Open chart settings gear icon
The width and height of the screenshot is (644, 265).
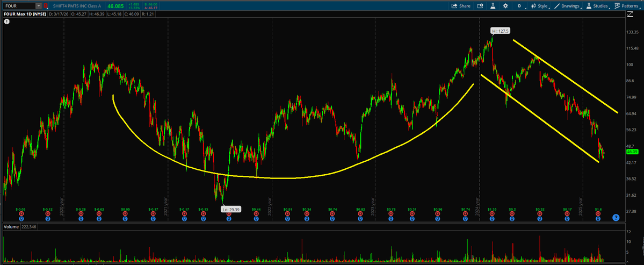pos(505,6)
